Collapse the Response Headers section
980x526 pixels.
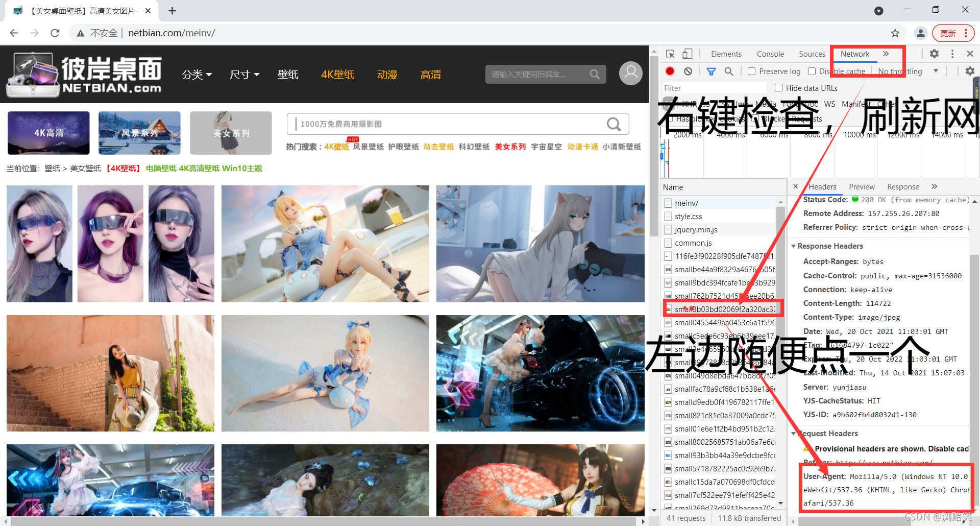click(x=793, y=246)
